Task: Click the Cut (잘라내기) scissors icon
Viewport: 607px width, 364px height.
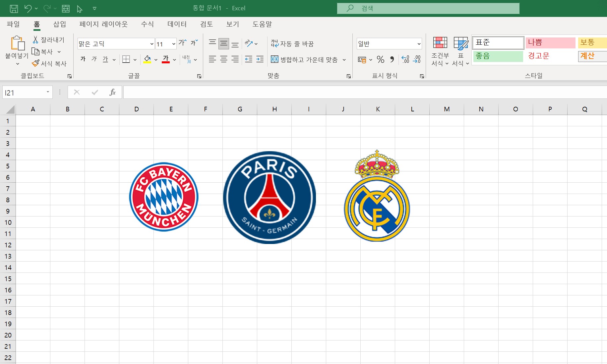Action: click(35, 40)
